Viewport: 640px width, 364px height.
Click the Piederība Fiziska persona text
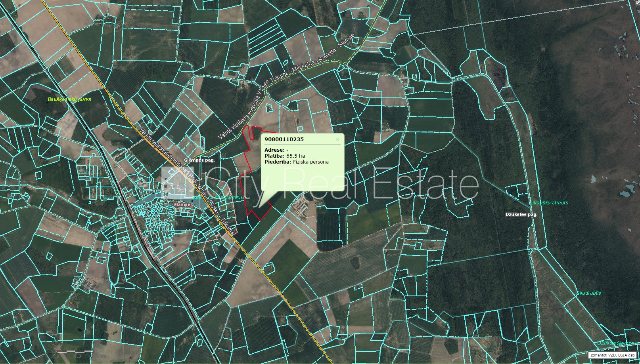[296, 162]
